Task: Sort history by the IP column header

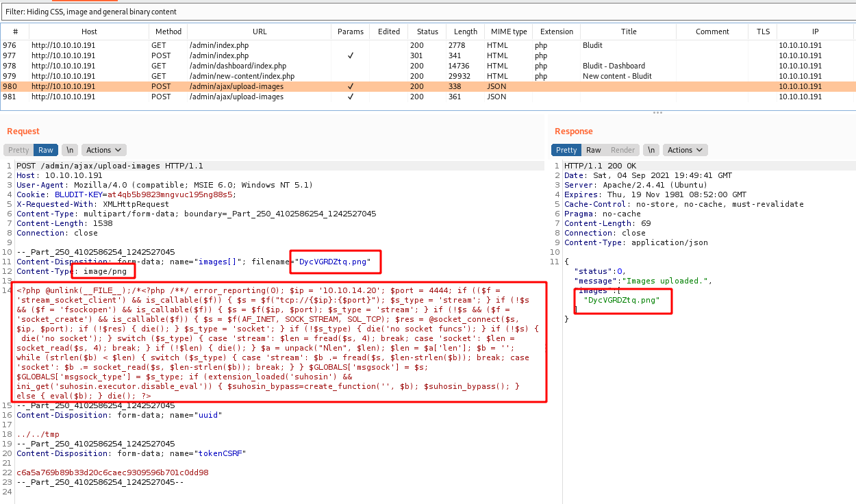Action: click(x=815, y=32)
